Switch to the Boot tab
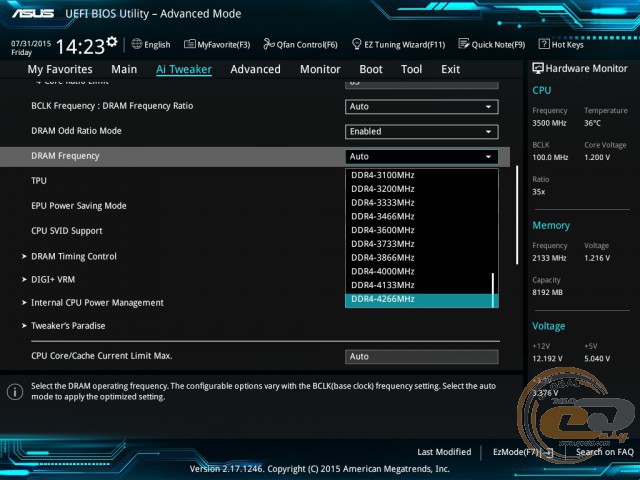640x480 pixels. (x=371, y=69)
